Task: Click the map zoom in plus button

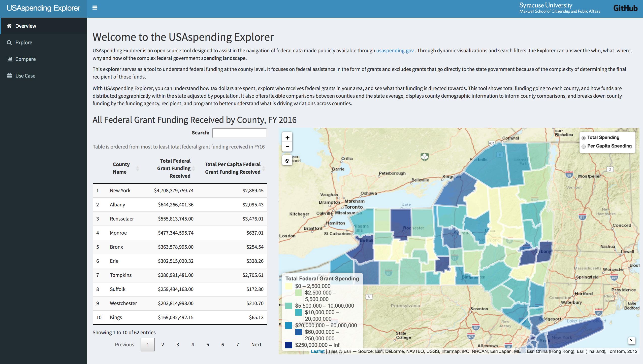Action: point(287,138)
